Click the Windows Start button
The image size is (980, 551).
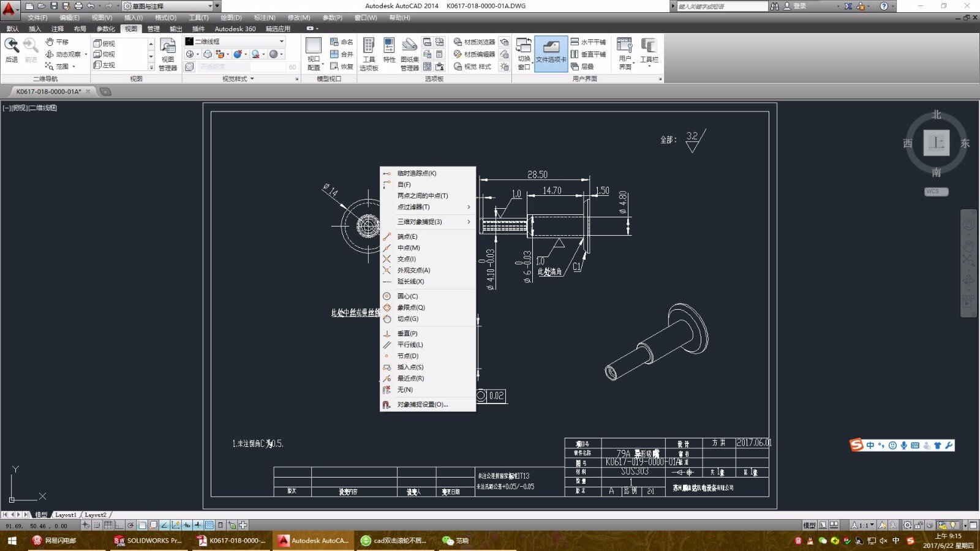point(12,541)
